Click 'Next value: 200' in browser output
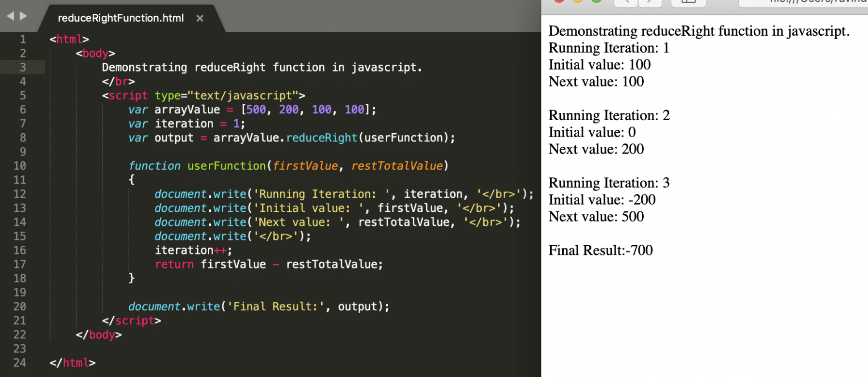This screenshot has width=868, height=377. coord(597,149)
